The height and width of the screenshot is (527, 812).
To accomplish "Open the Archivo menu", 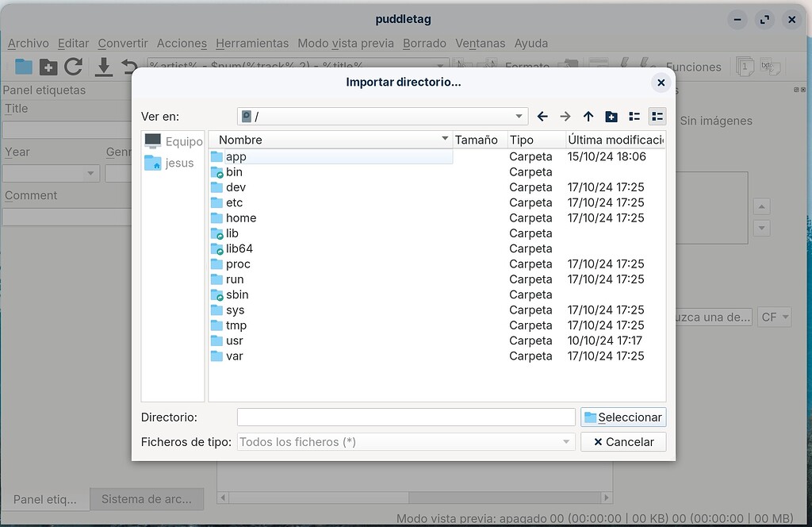I will (x=28, y=44).
